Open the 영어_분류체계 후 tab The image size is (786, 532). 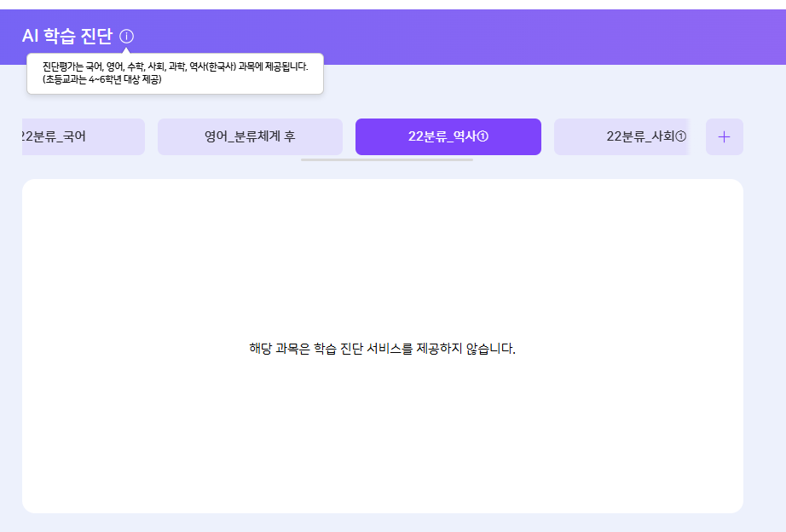tap(250, 136)
